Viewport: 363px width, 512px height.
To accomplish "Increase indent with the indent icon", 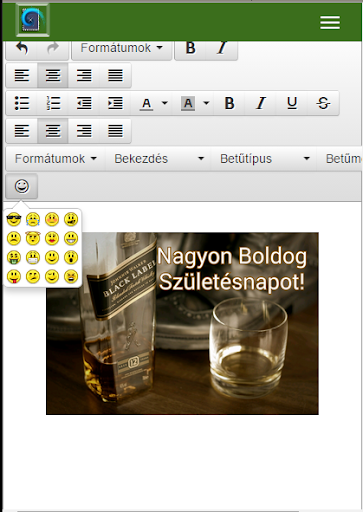I will 115,103.
